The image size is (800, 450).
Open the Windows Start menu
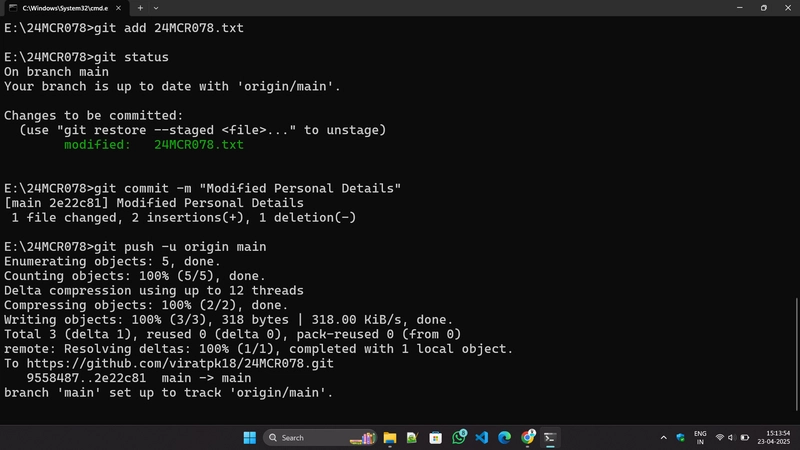point(249,438)
